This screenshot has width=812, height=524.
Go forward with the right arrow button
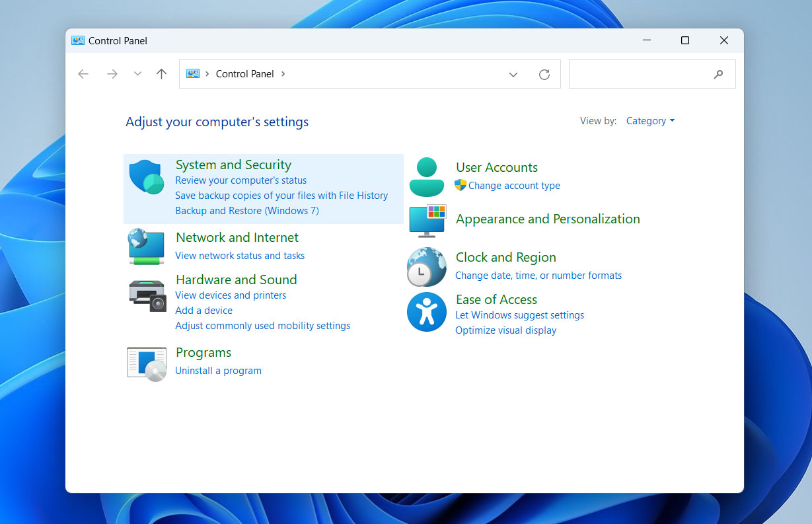click(112, 74)
